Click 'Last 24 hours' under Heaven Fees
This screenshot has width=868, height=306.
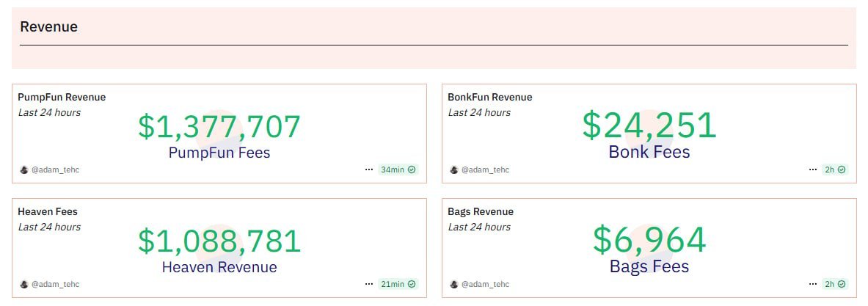point(49,227)
